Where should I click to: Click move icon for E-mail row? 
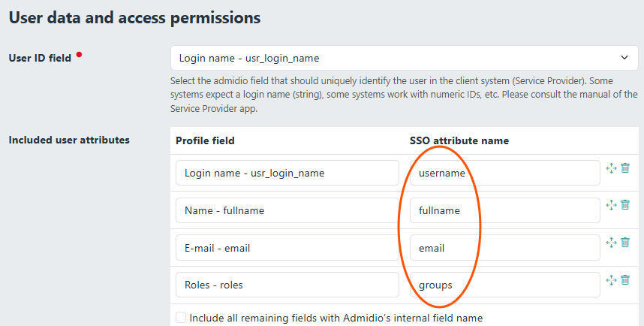click(x=611, y=243)
